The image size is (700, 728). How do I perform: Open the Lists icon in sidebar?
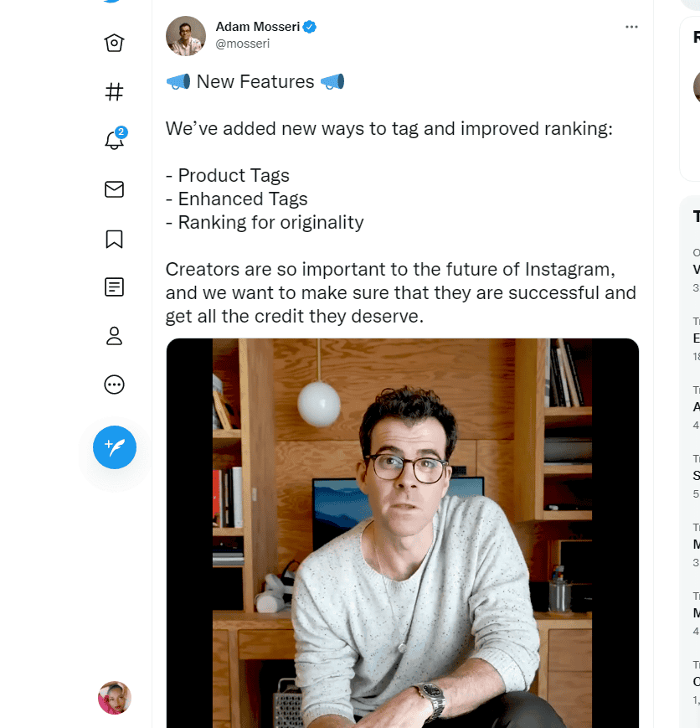(115, 287)
